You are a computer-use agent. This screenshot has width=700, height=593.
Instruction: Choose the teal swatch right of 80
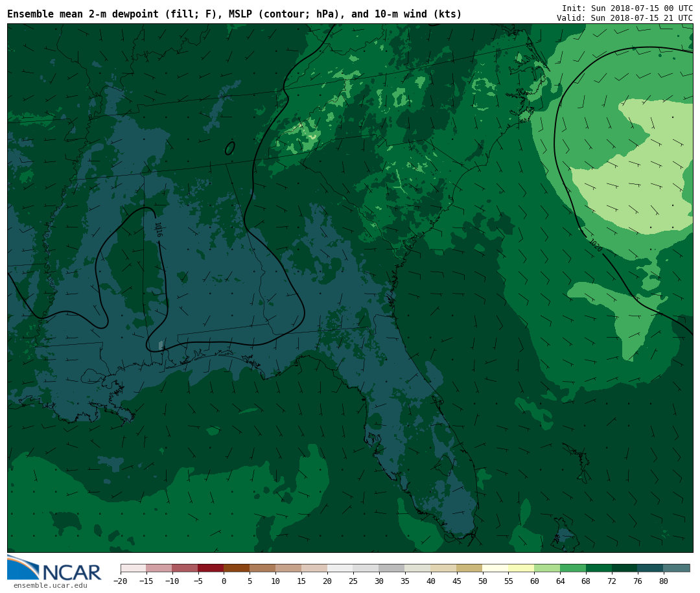pos(677,568)
